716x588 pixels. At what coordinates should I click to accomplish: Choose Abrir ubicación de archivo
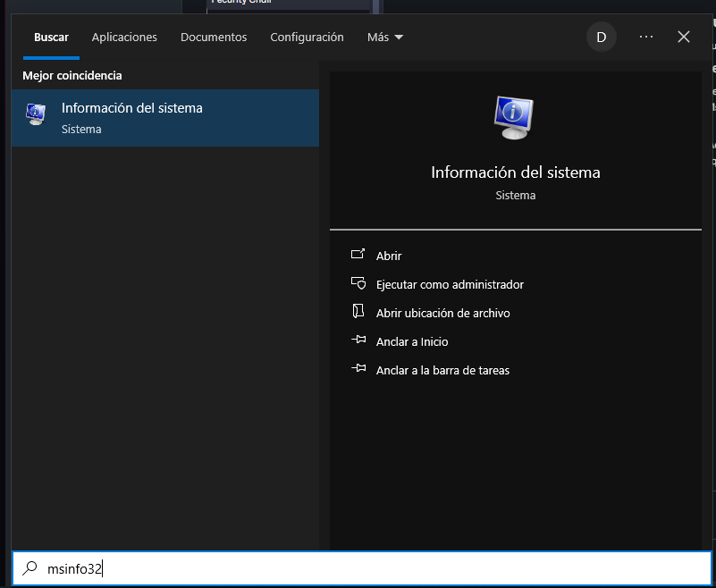point(442,313)
